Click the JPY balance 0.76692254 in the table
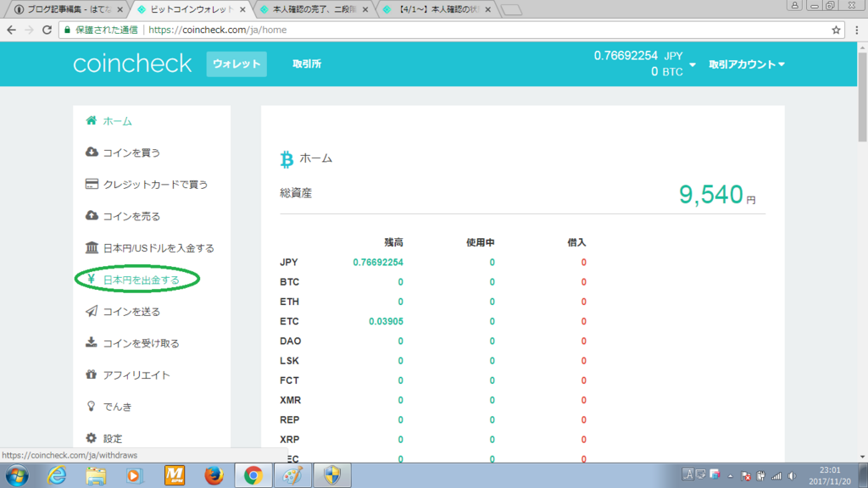The image size is (868, 488). coord(378,263)
